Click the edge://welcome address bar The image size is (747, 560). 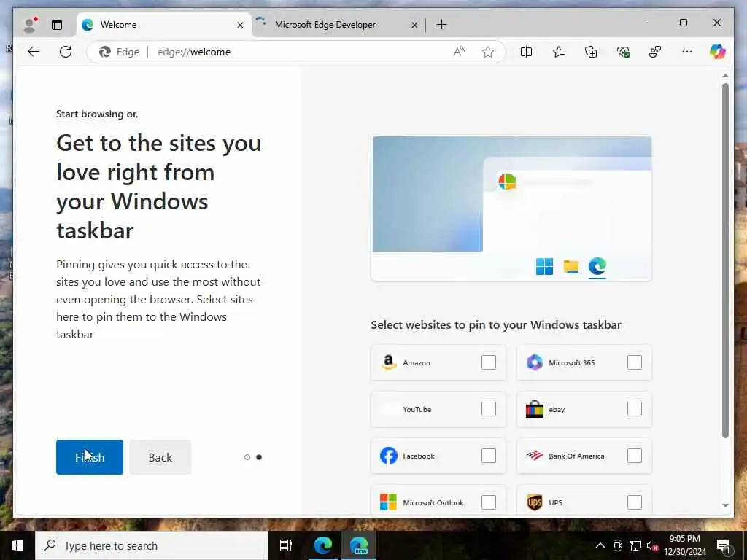pos(295,52)
